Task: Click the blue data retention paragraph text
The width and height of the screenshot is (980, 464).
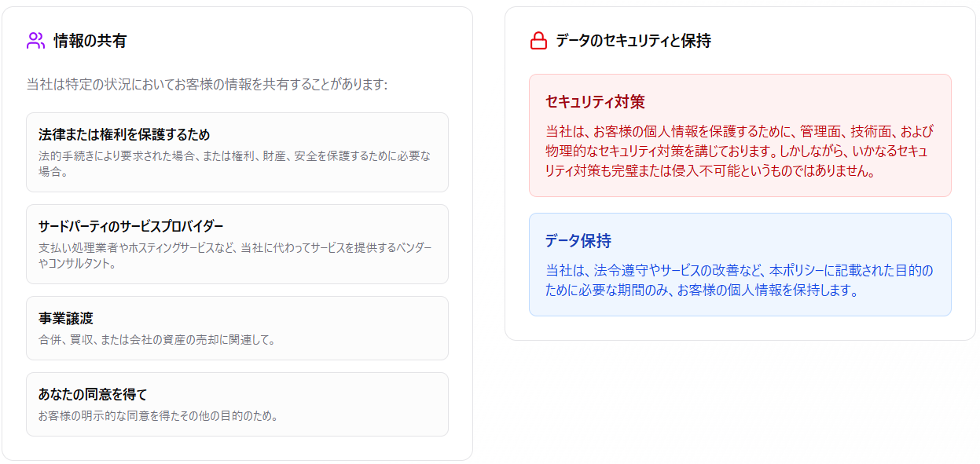Action: coord(740,280)
